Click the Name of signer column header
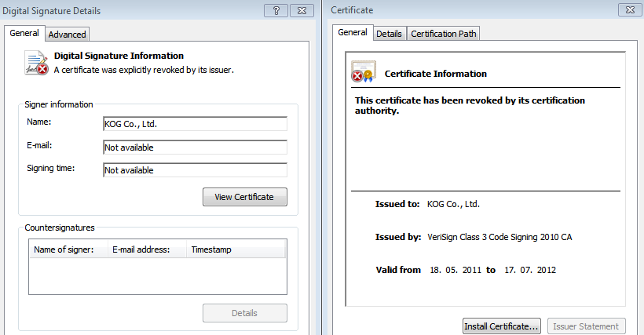This screenshot has width=644, height=335. coord(68,249)
